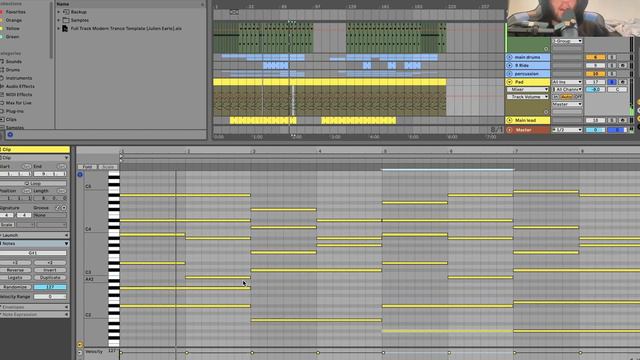Viewport: 640px width, 360px height.
Task: Open the Audio Effects category
Action: pos(20,87)
